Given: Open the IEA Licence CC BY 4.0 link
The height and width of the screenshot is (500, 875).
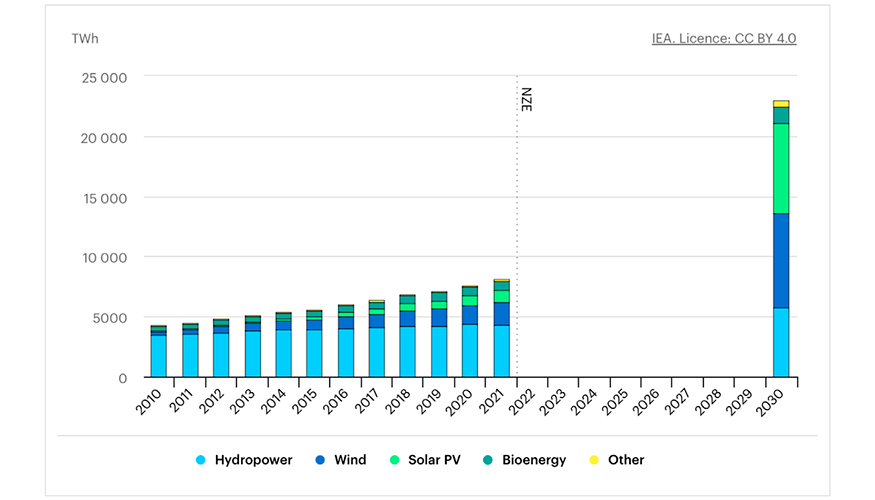Looking at the screenshot, I should (723, 39).
